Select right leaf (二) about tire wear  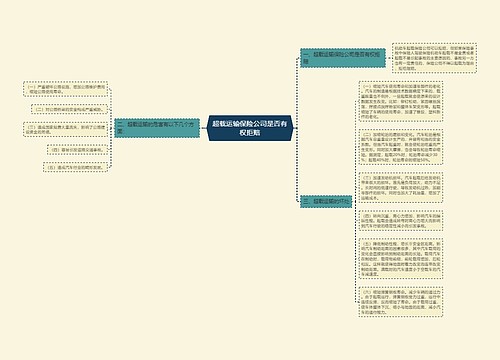(401, 147)
